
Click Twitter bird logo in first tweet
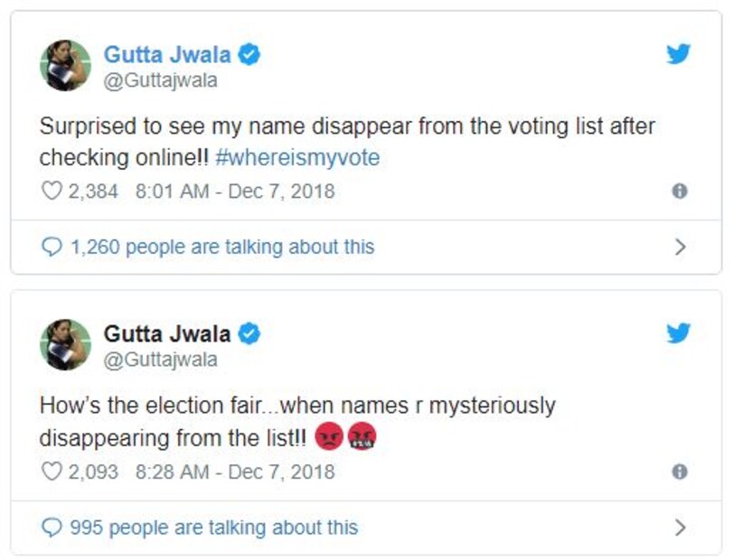(678, 54)
